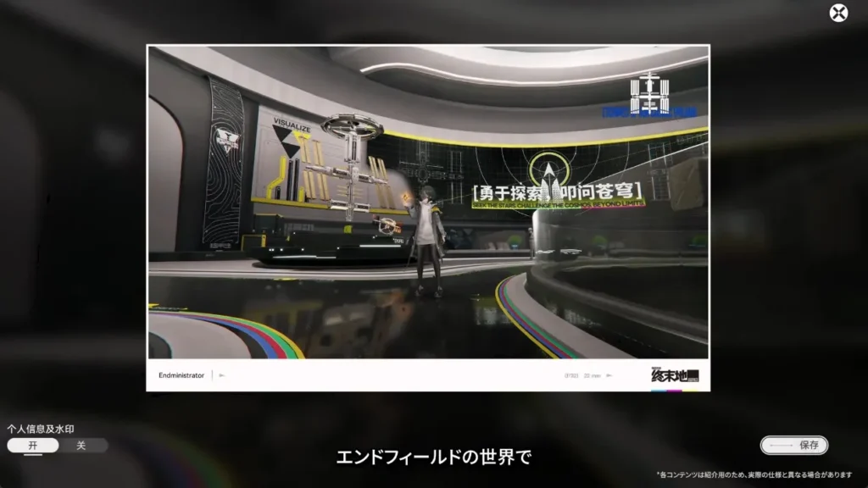868x488 pixels.
Task: Click the space station icon in photo corner
Action: pos(650,89)
